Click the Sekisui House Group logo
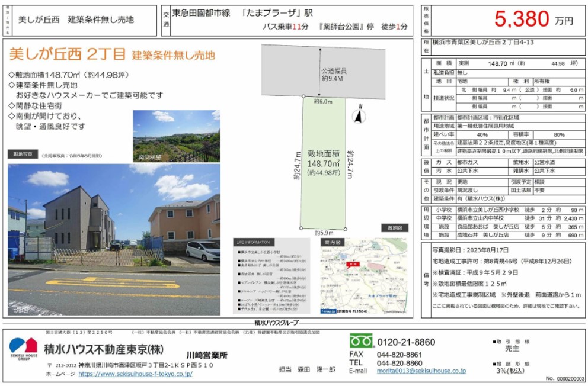 click(x=23, y=349)
